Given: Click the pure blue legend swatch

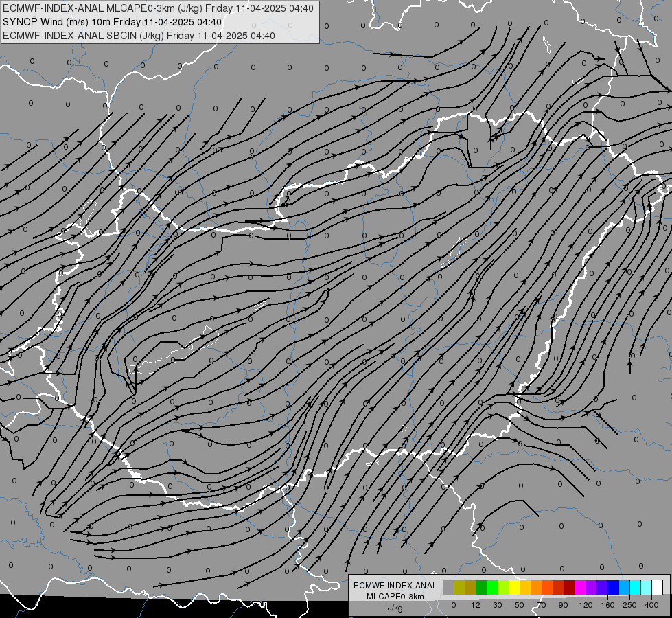Looking at the screenshot, I should click(613, 588).
